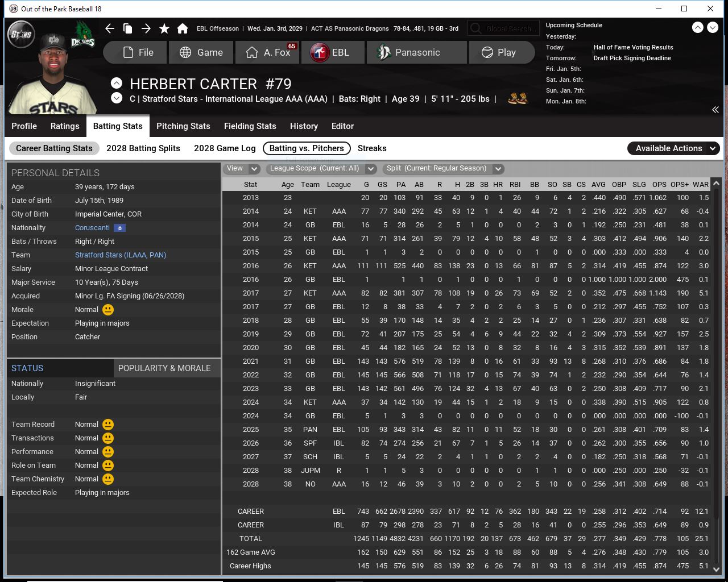728x582 pixels.
Task: Click the Morale smiley face in Personal Details
Action: click(x=107, y=310)
